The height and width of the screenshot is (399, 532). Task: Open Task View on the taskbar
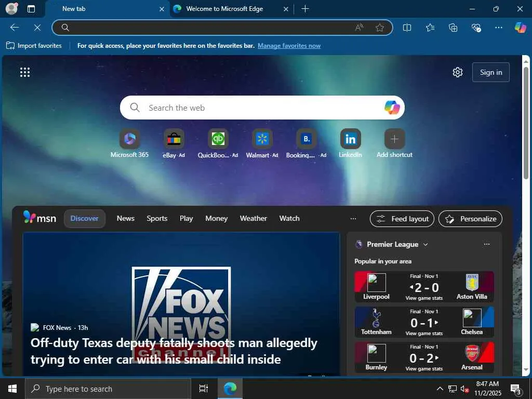pyautogui.click(x=204, y=389)
